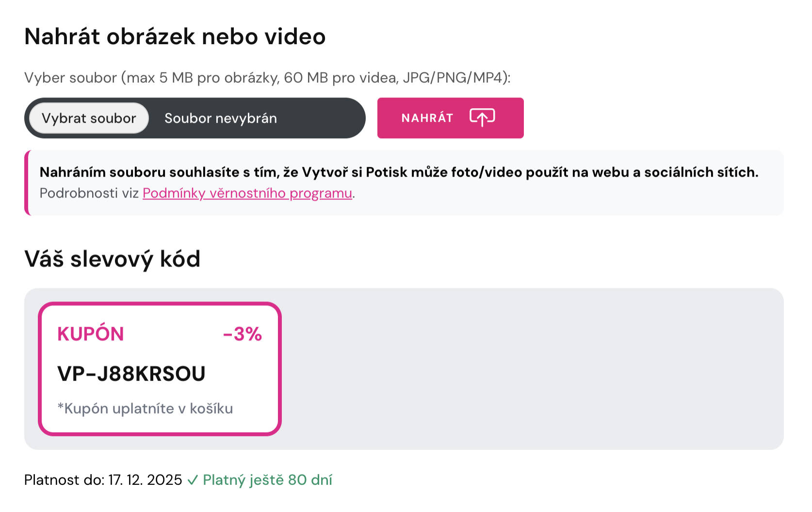Click the "Nahrát obrázek nebo video" heading
Viewport: 812px width, 512px height.
click(x=175, y=36)
